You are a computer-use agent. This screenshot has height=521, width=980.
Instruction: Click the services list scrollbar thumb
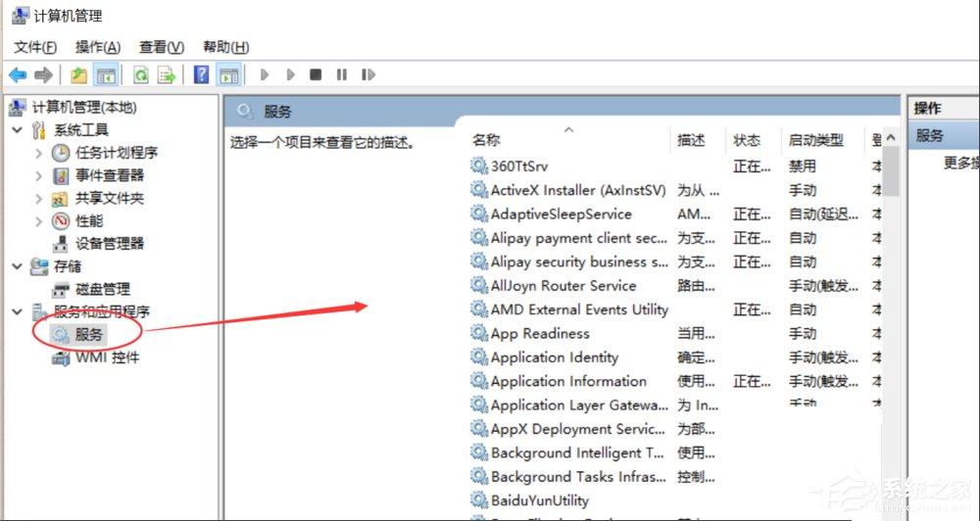pyautogui.click(x=892, y=170)
